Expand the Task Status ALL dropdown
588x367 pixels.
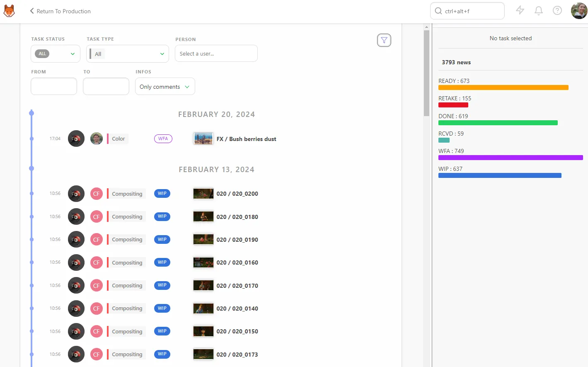pyautogui.click(x=56, y=54)
